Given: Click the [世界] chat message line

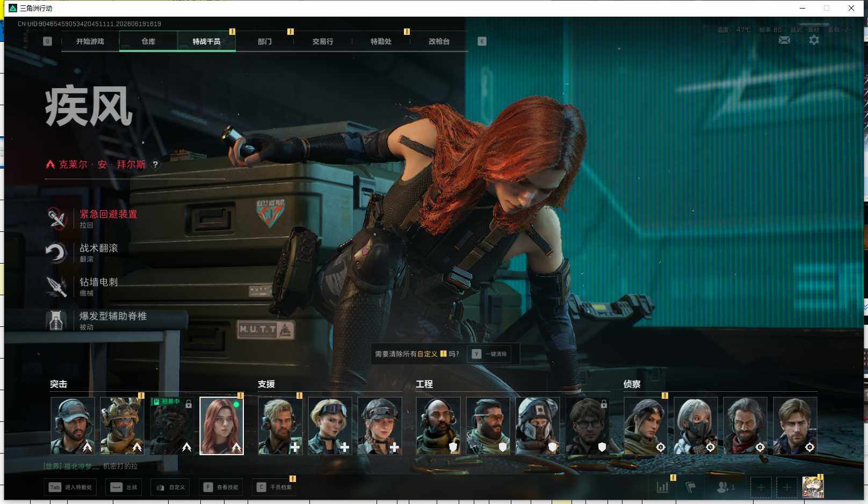Looking at the screenshot, I should pos(90,466).
